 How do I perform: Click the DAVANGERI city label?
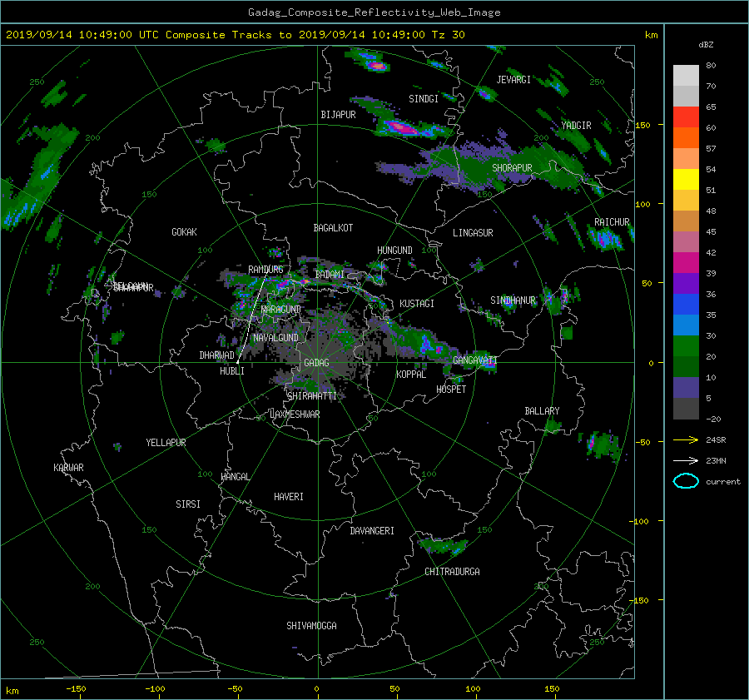[x=372, y=531]
